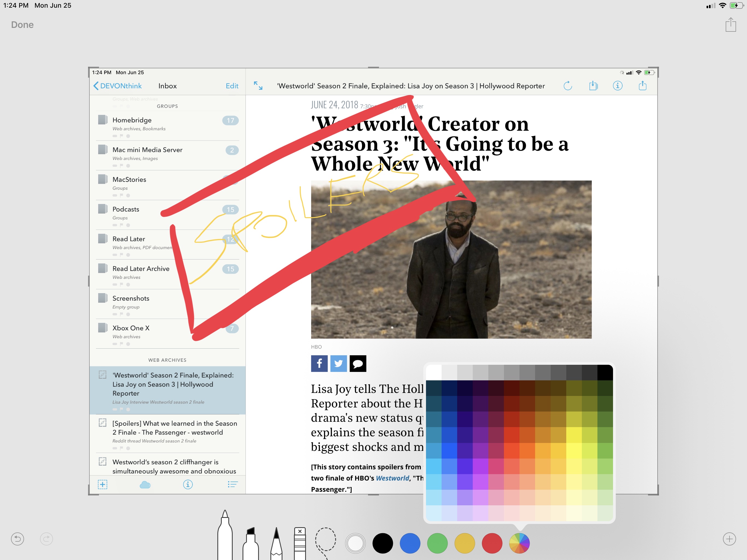
Task: Pick pure black in color grid
Action: coord(605,372)
